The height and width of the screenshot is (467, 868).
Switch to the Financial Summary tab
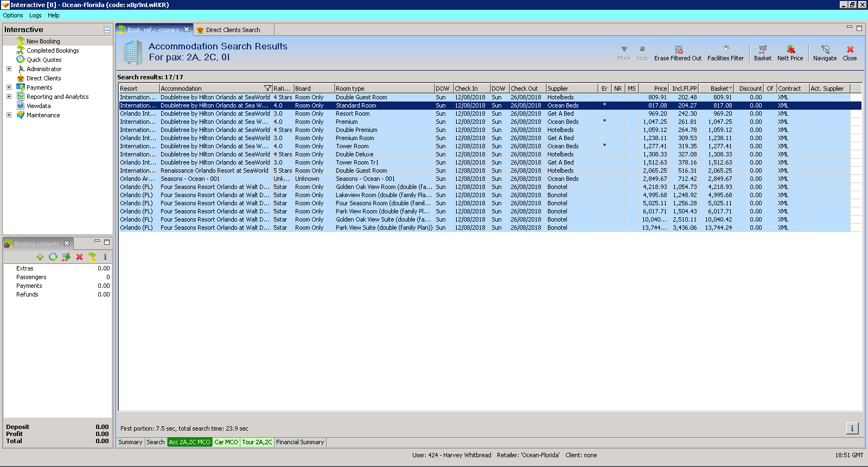point(300,442)
